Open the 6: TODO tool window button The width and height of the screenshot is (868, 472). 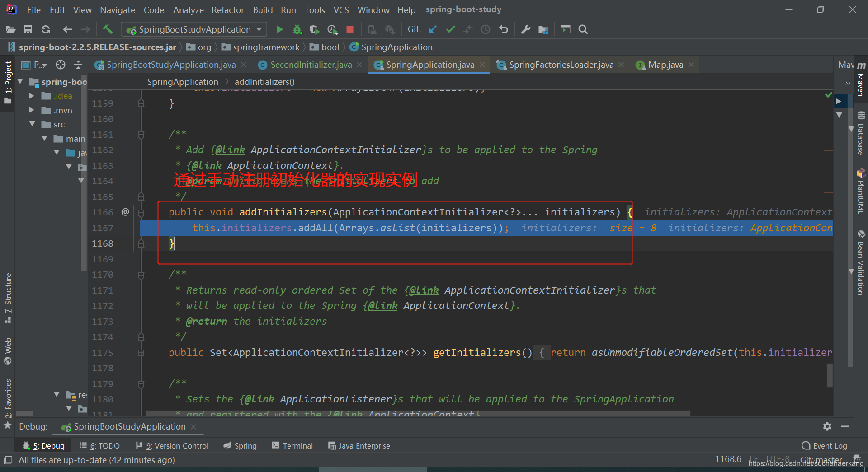(99, 446)
